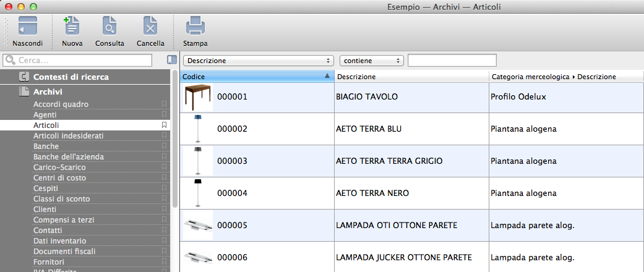Sort by the Codice column header
Viewport: 644px width, 272px height.
tap(256, 77)
